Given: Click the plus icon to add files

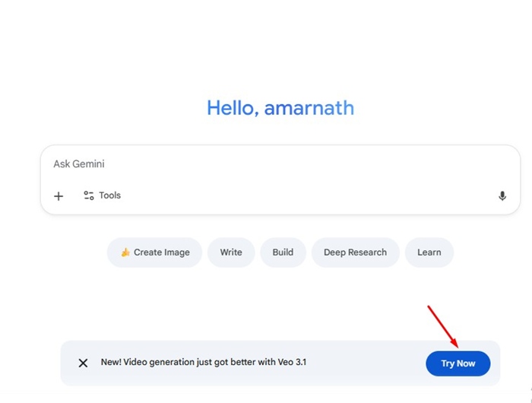Looking at the screenshot, I should pyautogui.click(x=59, y=196).
